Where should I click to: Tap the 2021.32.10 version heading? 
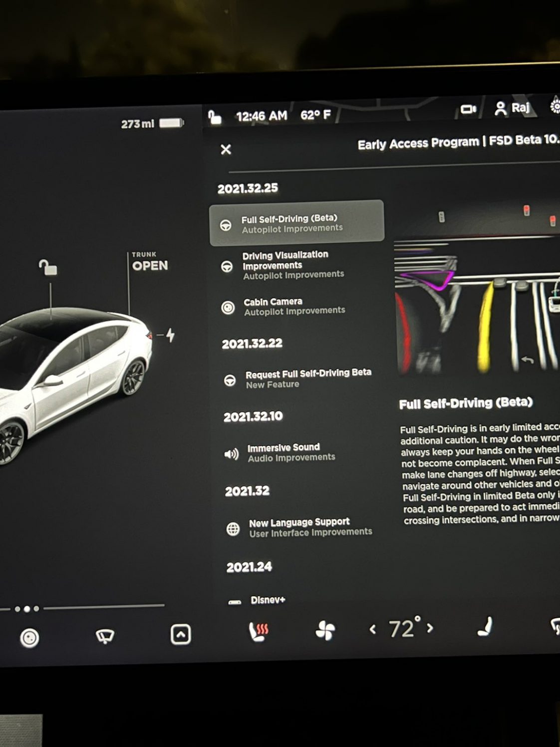click(x=253, y=417)
